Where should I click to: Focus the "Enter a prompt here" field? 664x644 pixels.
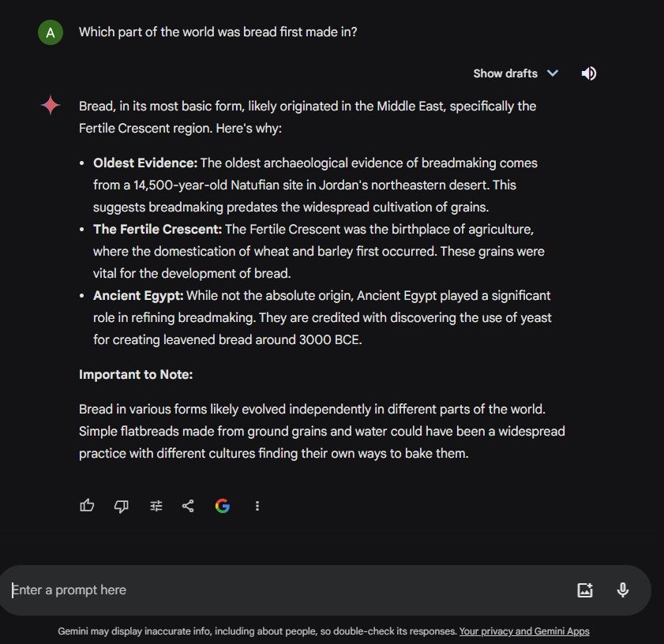(x=288, y=590)
